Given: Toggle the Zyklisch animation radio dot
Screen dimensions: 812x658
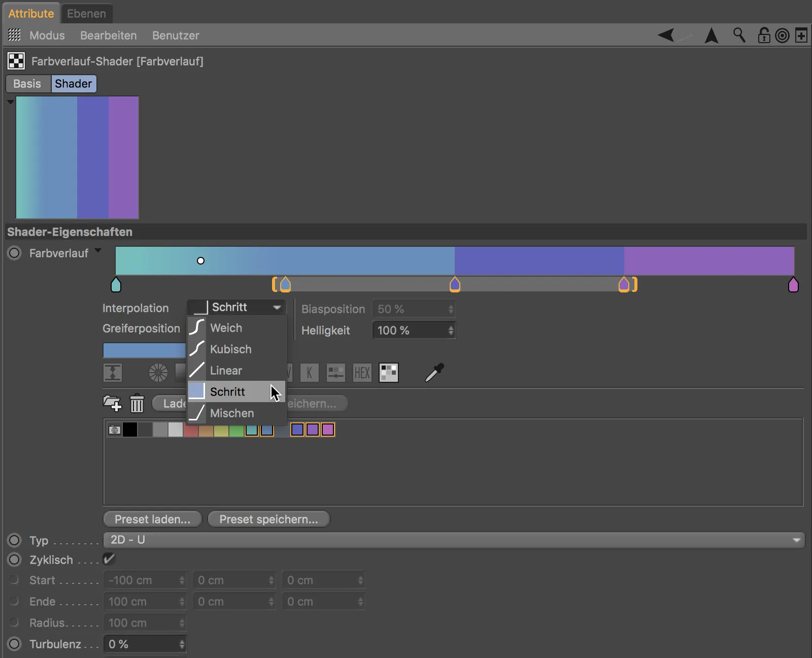Looking at the screenshot, I should 15,560.
